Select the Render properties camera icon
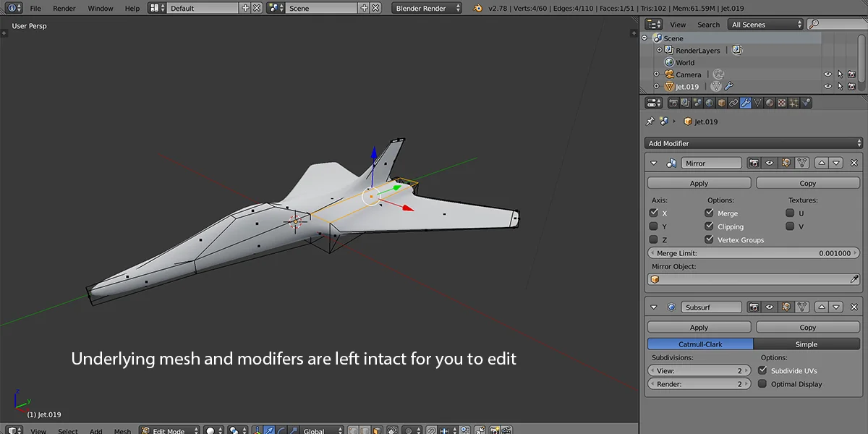This screenshot has height=434, width=868. [x=673, y=102]
